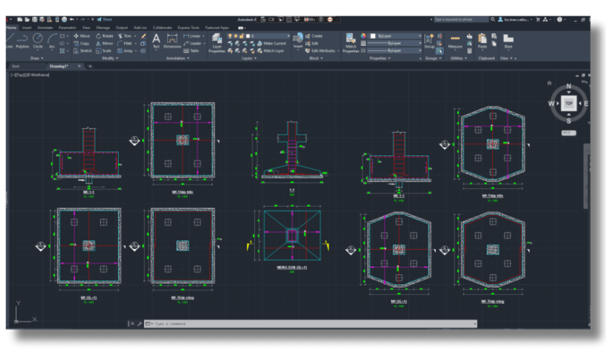Click the Match Properties tool

[x=351, y=43]
